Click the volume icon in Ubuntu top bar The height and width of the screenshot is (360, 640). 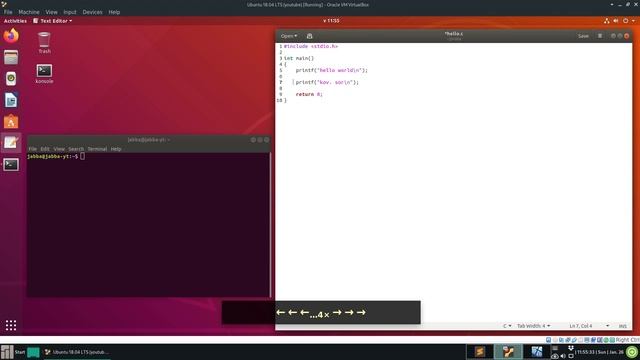point(616,21)
